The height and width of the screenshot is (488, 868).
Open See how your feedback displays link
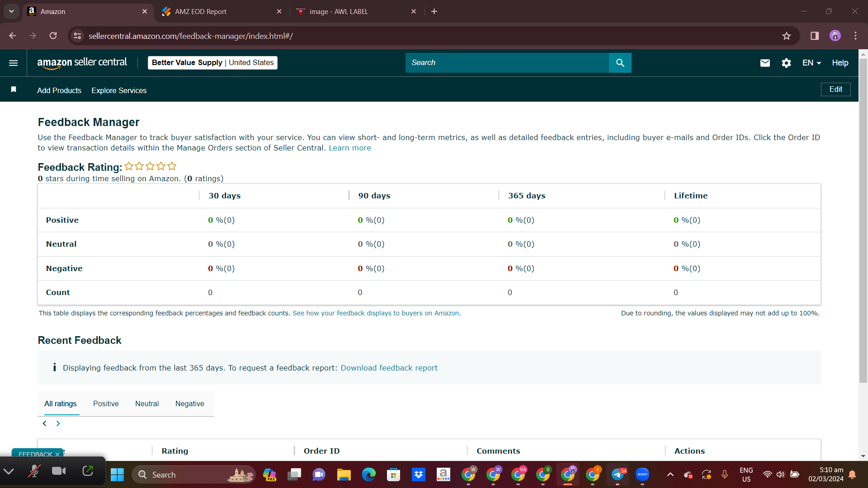tap(377, 313)
